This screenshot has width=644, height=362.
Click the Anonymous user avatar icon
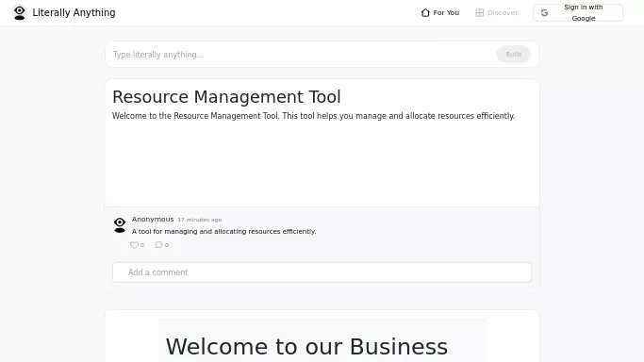120,225
